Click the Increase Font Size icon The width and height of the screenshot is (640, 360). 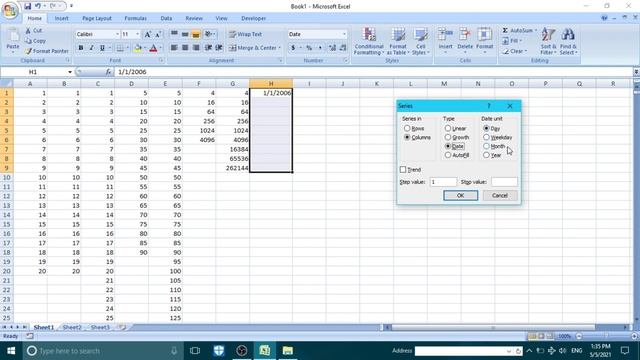148,35
